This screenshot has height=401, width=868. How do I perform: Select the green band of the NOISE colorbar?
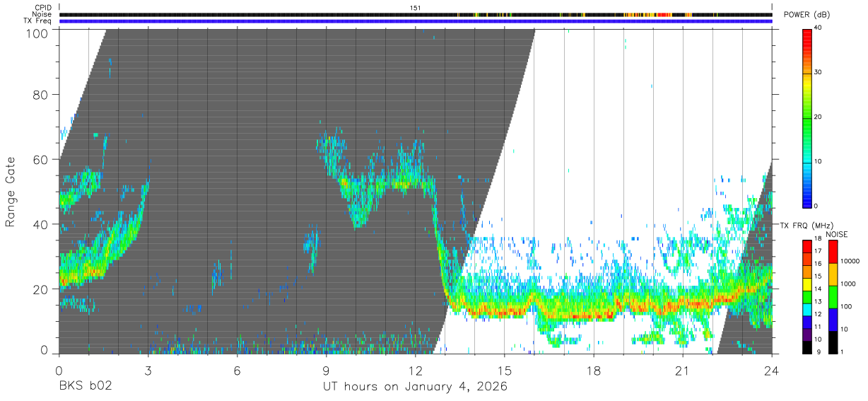833,297
